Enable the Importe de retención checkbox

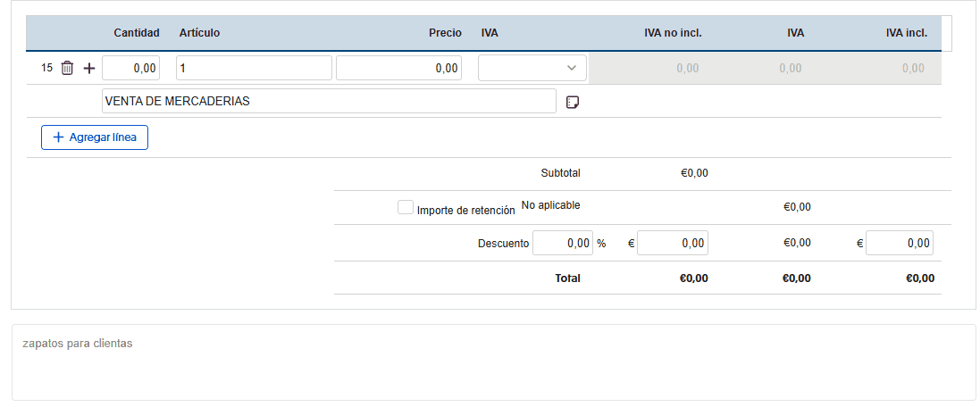click(x=406, y=208)
